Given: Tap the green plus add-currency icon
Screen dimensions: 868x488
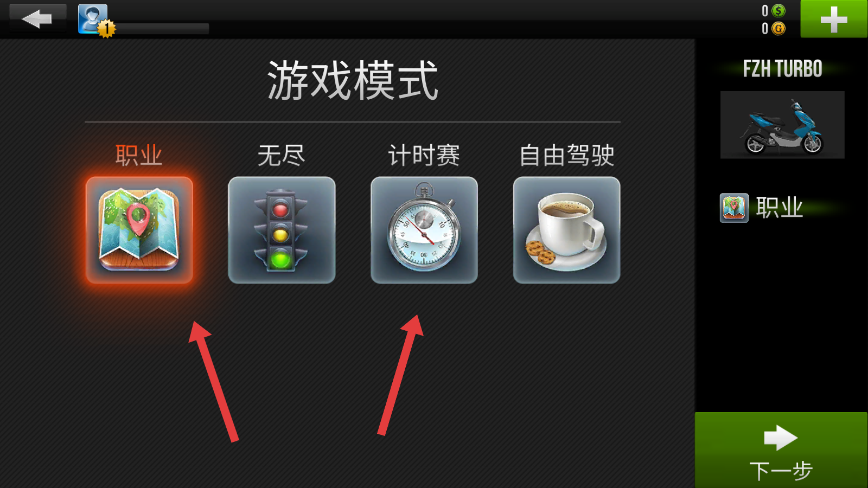Looking at the screenshot, I should pos(834,19).
